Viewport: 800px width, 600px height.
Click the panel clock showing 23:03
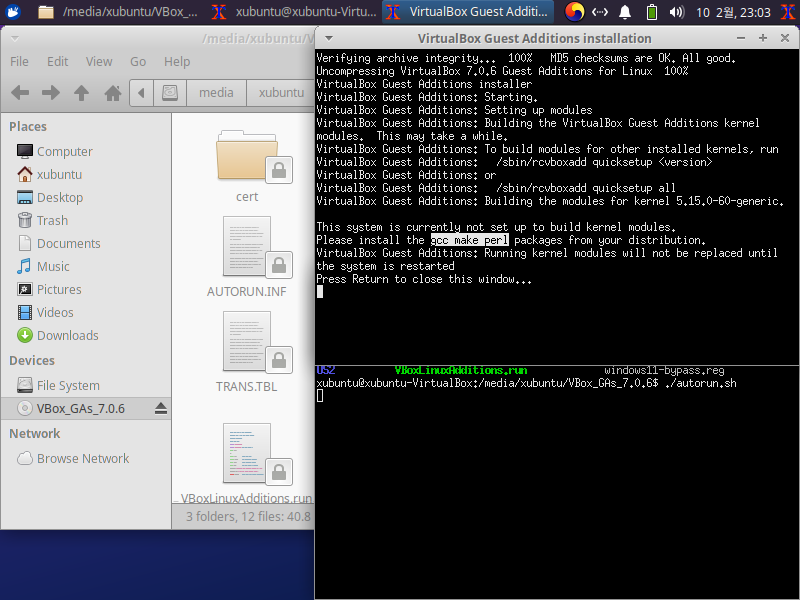coord(733,12)
